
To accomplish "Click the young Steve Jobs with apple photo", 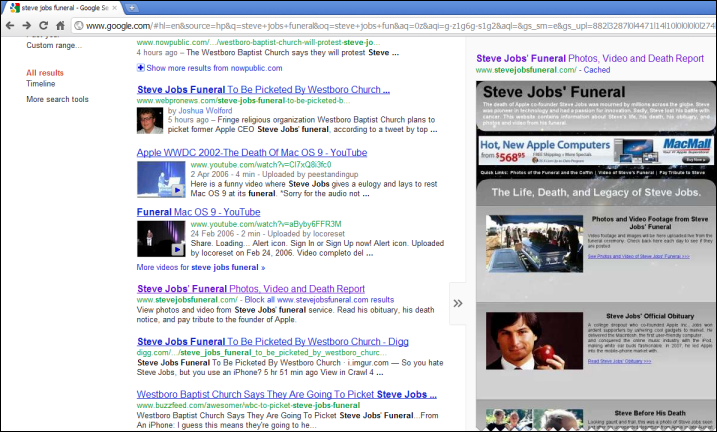I will [534, 341].
